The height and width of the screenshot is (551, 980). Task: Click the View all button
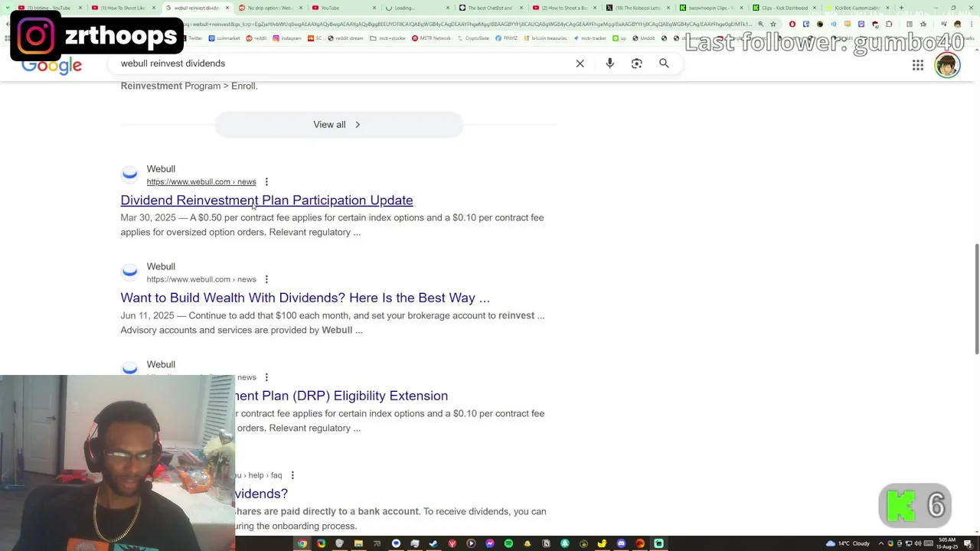(338, 125)
